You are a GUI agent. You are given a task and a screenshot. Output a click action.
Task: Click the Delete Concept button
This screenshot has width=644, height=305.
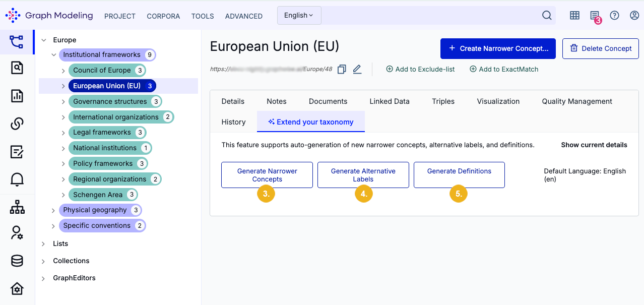pyautogui.click(x=601, y=48)
